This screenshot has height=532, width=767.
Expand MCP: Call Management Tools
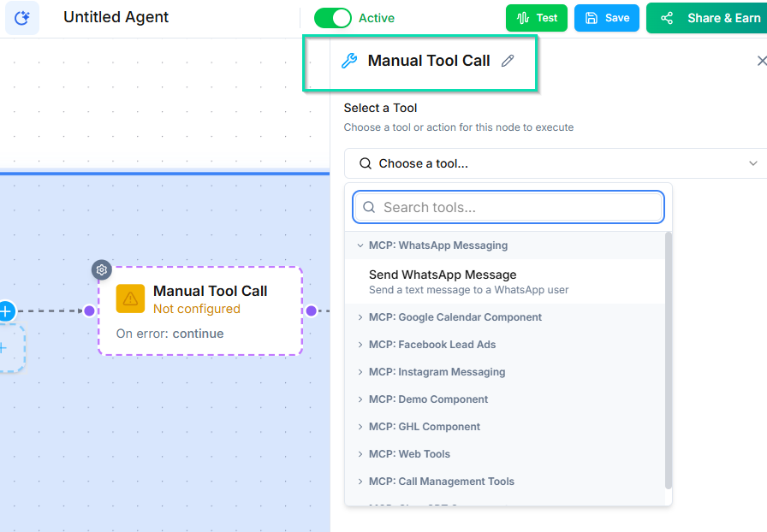(441, 481)
